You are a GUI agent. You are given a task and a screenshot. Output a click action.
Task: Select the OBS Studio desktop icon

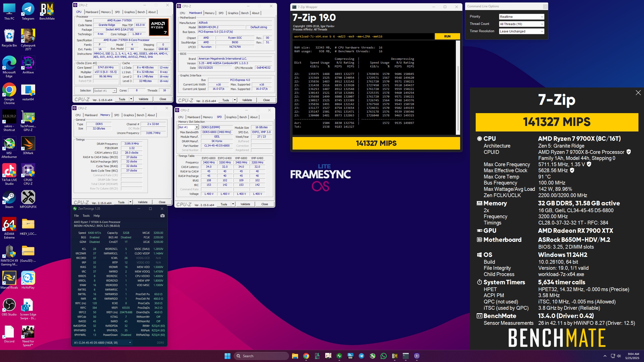click(x=9, y=307)
